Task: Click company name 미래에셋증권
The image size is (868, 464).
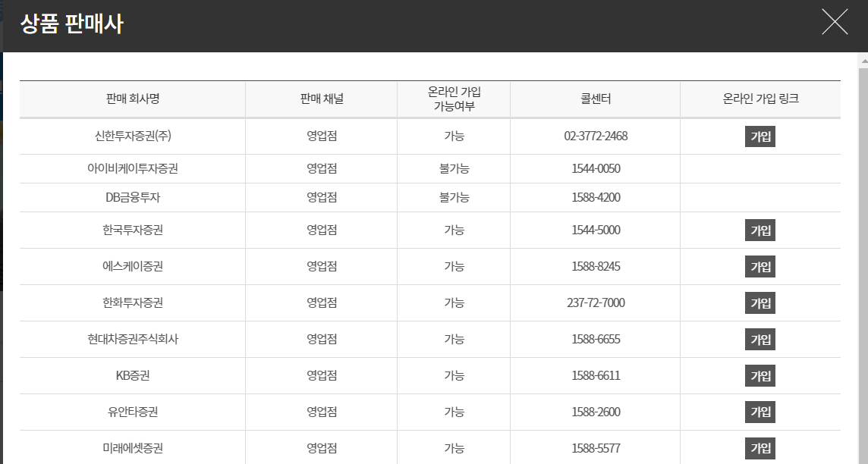Action: pyautogui.click(x=133, y=448)
